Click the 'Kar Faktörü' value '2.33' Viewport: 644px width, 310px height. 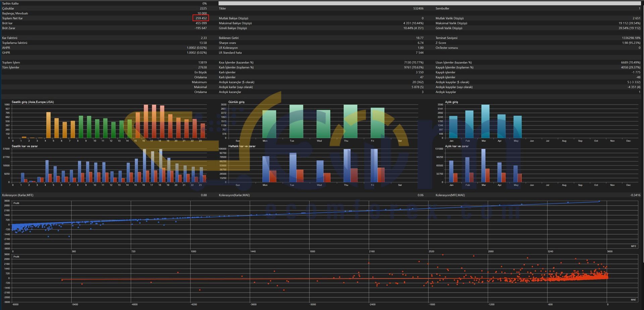204,38
